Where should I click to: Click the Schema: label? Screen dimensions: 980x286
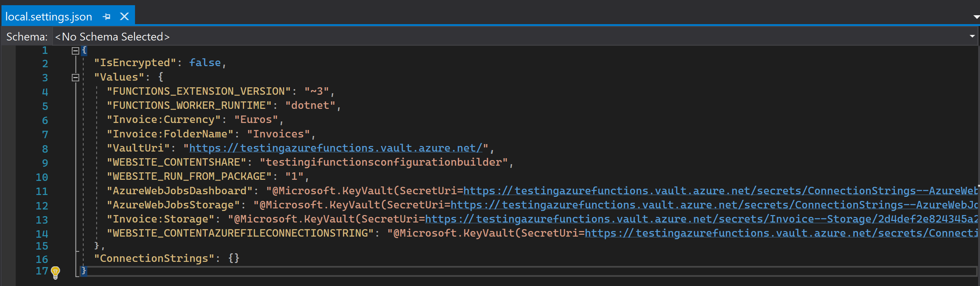[27, 37]
